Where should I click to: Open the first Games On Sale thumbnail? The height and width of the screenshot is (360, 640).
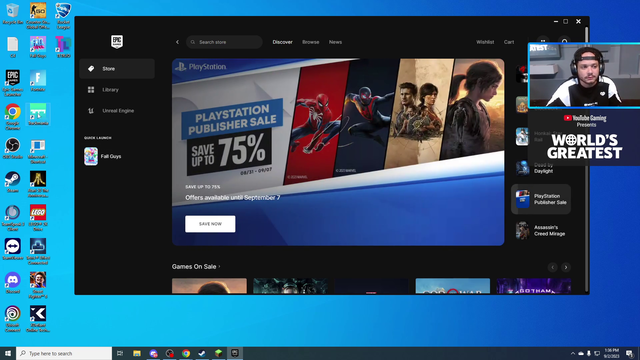(x=209, y=286)
